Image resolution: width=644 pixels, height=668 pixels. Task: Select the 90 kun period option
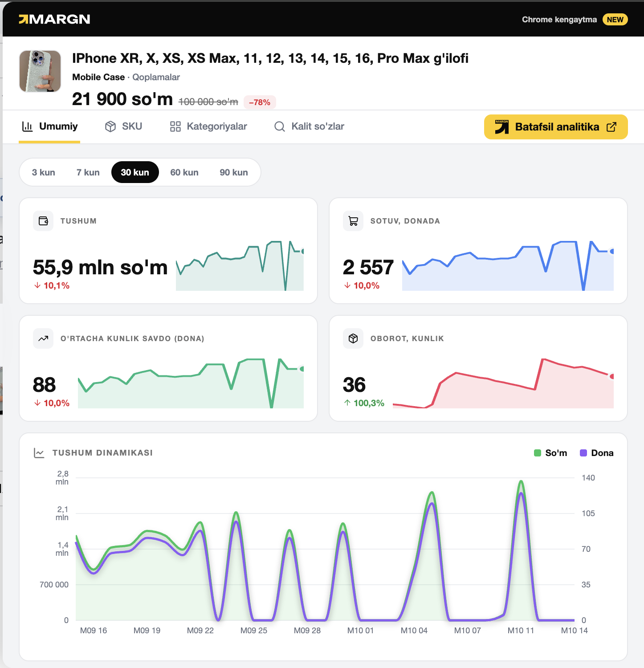pyautogui.click(x=234, y=172)
